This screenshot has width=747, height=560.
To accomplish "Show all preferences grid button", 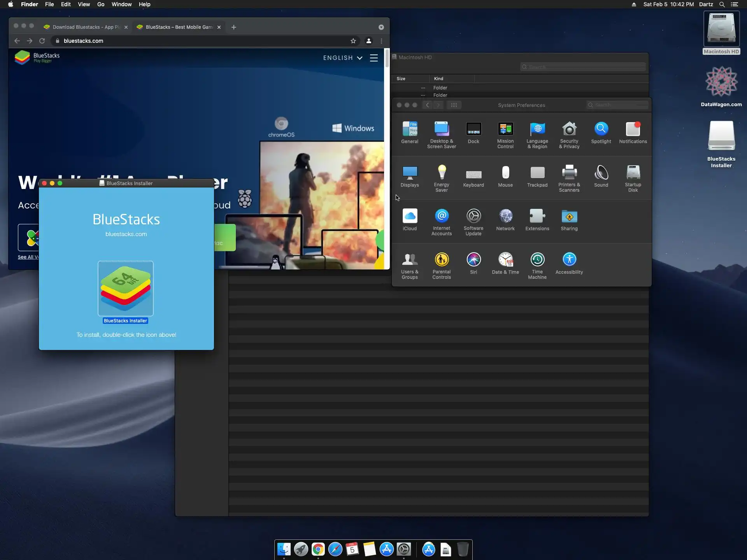I will (x=454, y=105).
